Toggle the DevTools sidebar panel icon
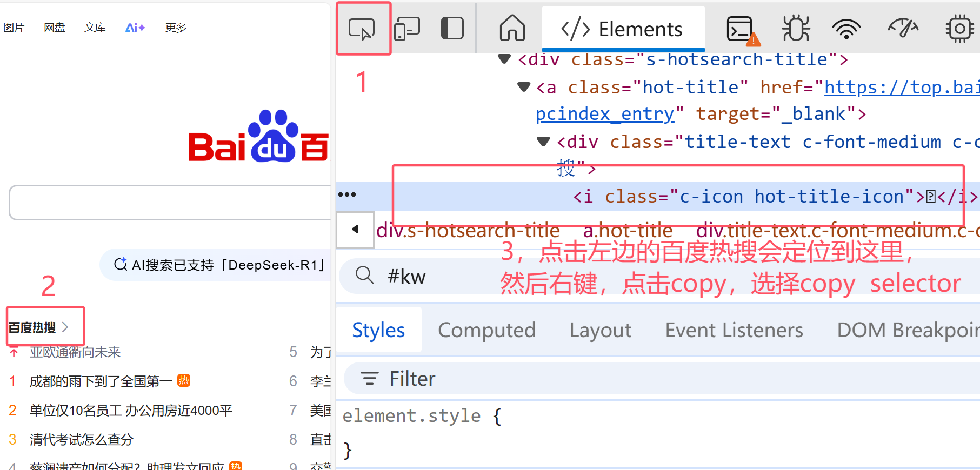 [452, 28]
